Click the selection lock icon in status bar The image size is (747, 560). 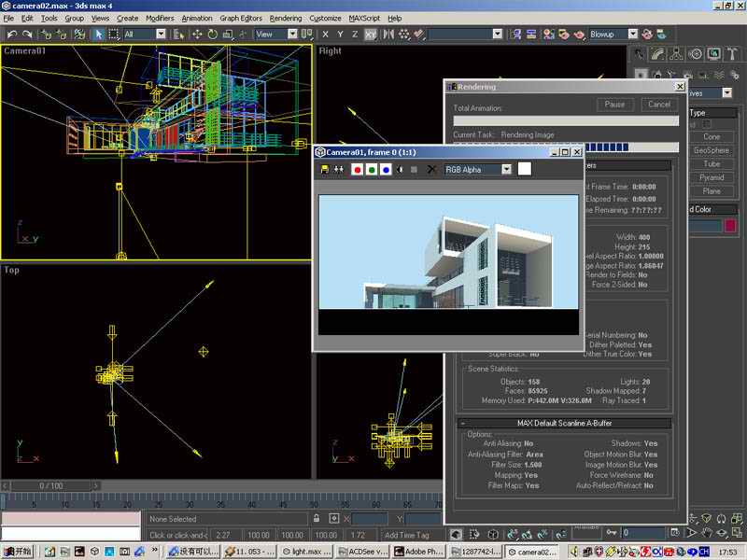(317, 518)
